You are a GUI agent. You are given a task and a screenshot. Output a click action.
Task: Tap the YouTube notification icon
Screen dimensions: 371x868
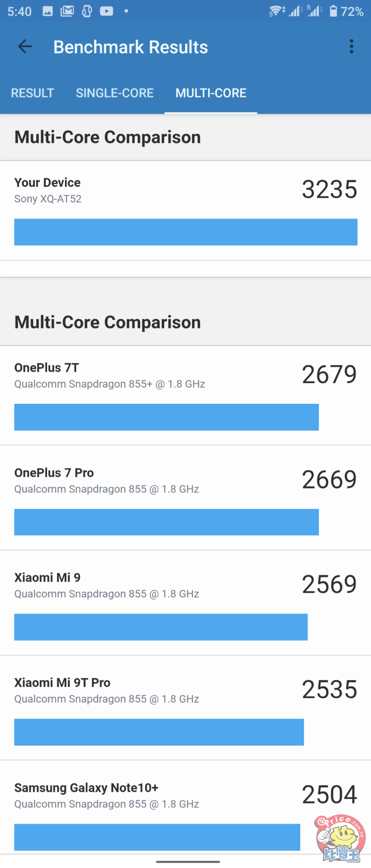tap(106, 11)
